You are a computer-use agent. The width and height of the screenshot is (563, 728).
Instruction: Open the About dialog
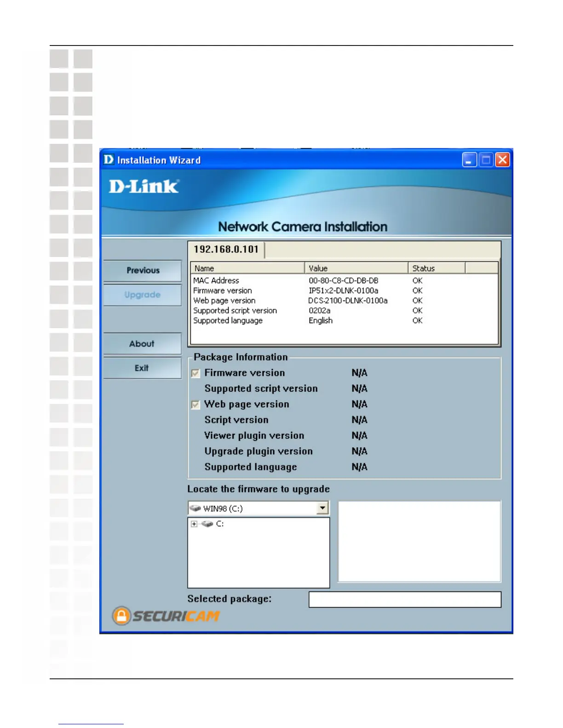[x=143, y=344]
